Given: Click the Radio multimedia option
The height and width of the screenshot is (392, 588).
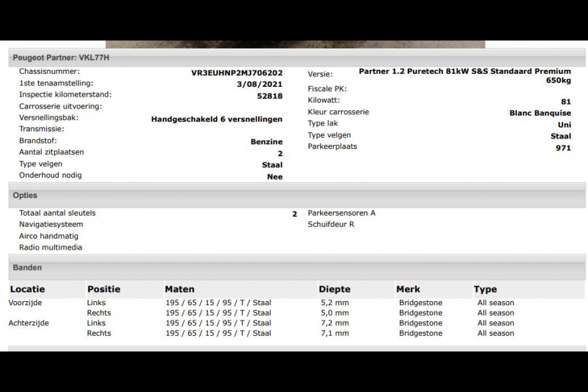Looking at the screenshot, I should click(x=50, y=248).
